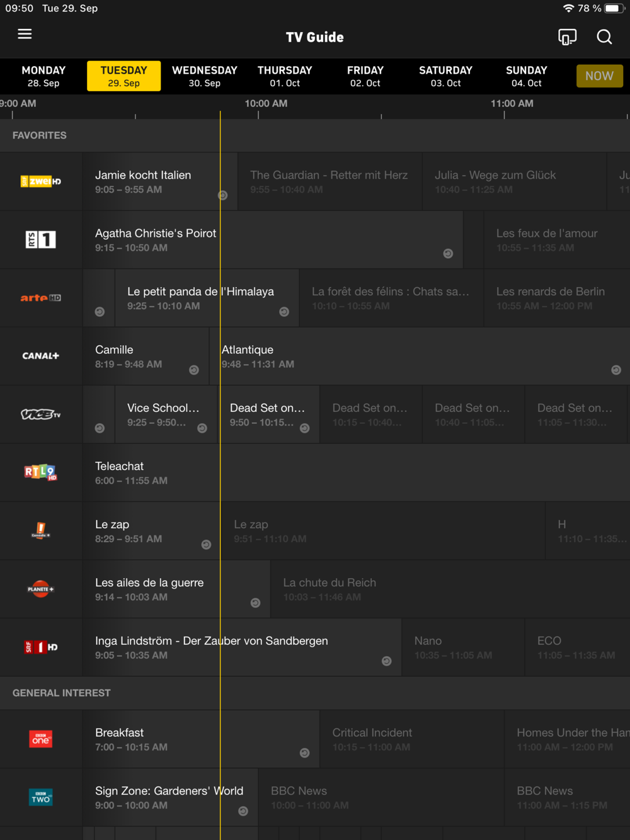Open Le zap 9:51 – 11:10 program

coord(383,531)
